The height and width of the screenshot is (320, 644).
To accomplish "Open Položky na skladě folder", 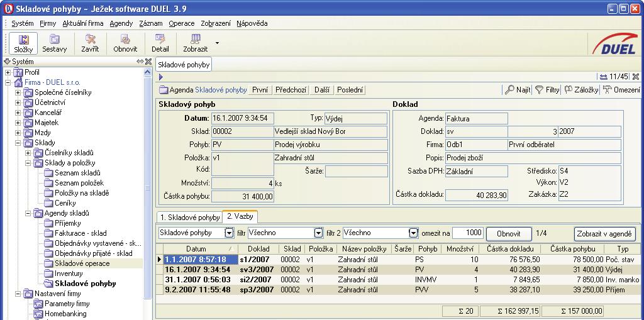I will pos(82,193).
